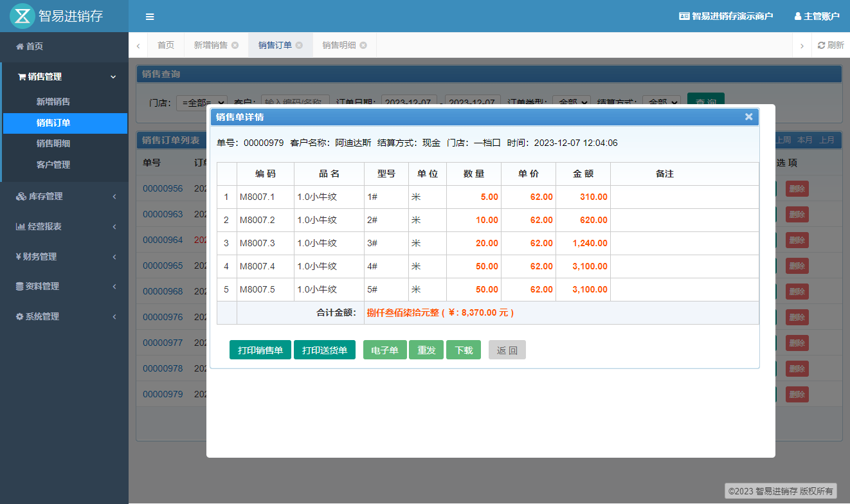The height and width of the screenshot is (504, 850).
Task: Close the 销售订单 tab with its x icon
Action: point(299,45)
